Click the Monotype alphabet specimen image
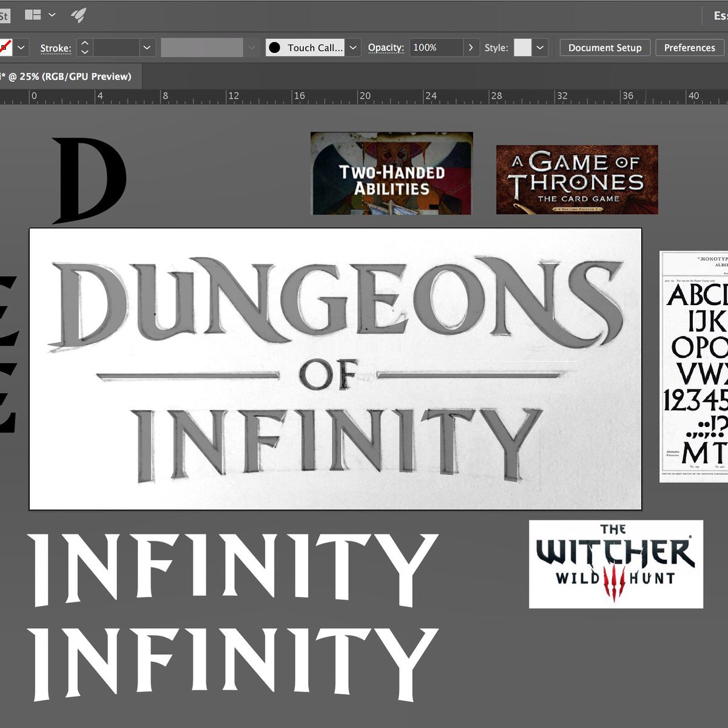This screenshot has width=728, height=728. [x=693, y=367]
